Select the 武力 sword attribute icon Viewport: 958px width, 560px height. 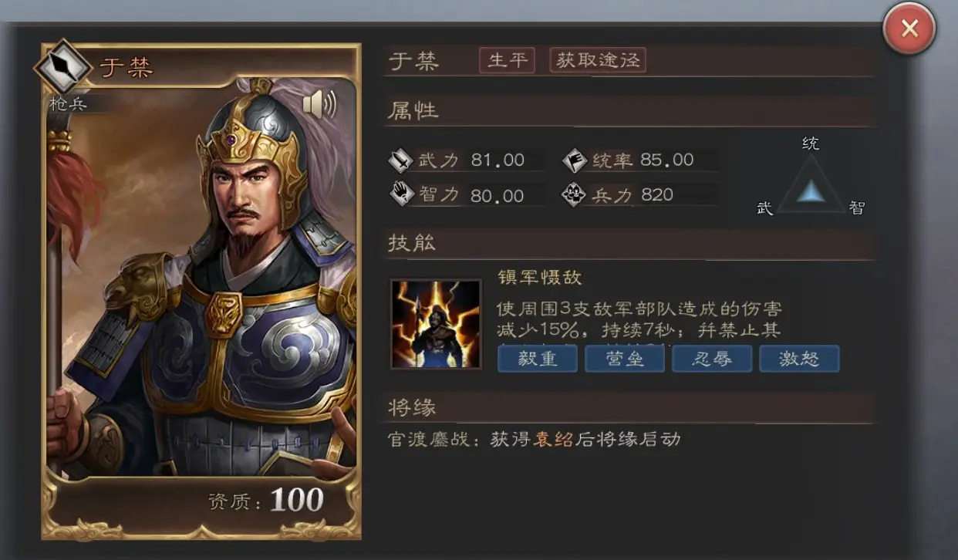click(401, 160)
